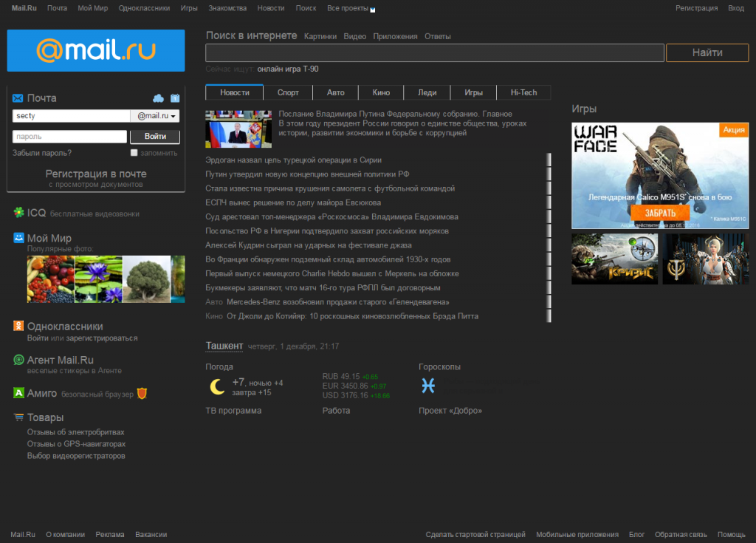The image size is (756, 543).
Task: Click the Товары shopping cart icon
Action: [x=18, y=417]
